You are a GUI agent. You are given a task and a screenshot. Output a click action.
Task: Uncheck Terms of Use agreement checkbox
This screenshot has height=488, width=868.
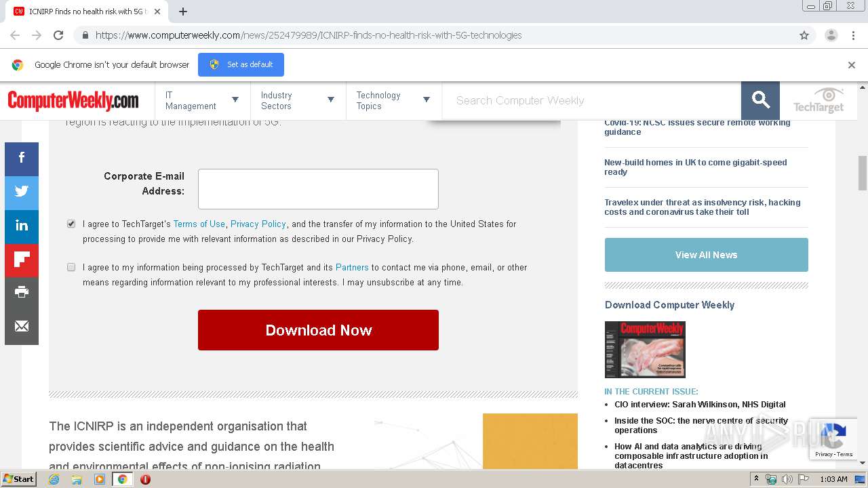(71, 224)
